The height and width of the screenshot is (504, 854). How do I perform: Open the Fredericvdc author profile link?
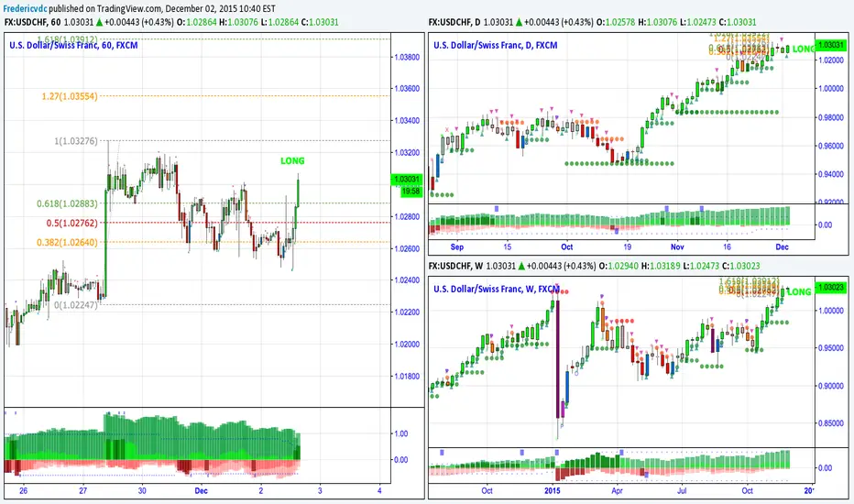(25, 9)
